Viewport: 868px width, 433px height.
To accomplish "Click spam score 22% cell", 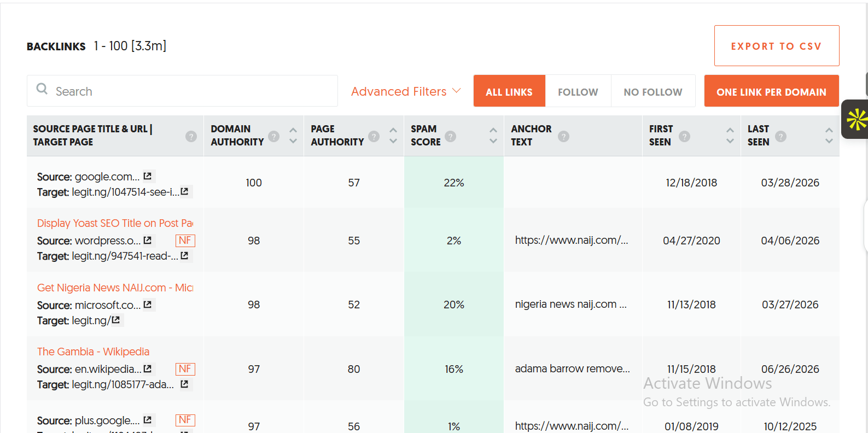I will pyautogui.click(x=454, y=183).
